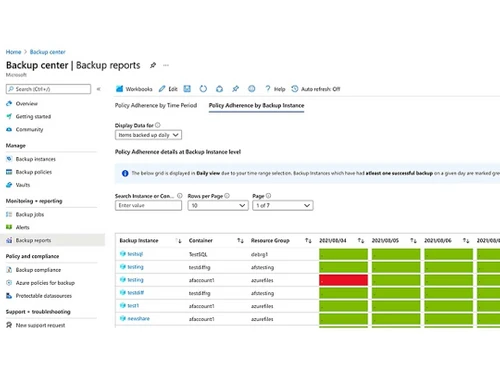The width and height of the screenshot is (500, 375).
Task: Open Protectable datasources in sidebar
Action: [x=44, y=296]
